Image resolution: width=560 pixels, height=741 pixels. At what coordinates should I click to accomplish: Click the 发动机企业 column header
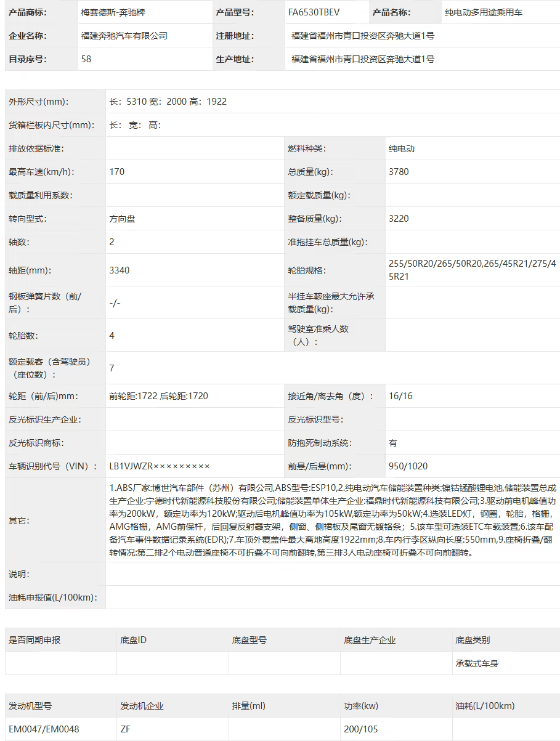(x=142, y=706)
